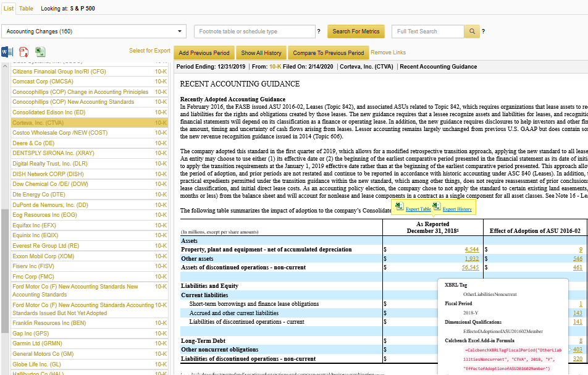Export to Word document icon
The image size is (588, 375).
(x=7, y=52)
